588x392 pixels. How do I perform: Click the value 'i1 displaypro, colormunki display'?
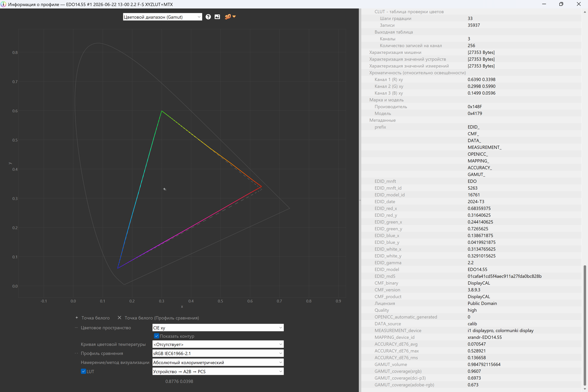coord(501,331)
